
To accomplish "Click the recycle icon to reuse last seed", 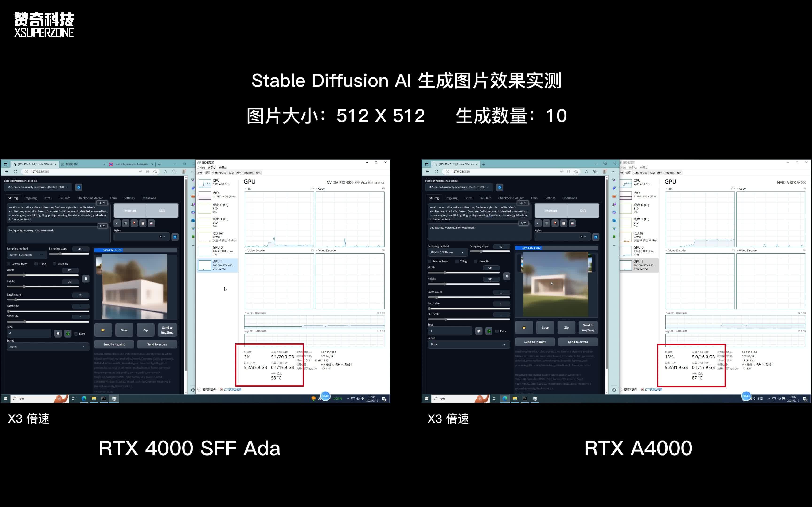I will point(67,333).
